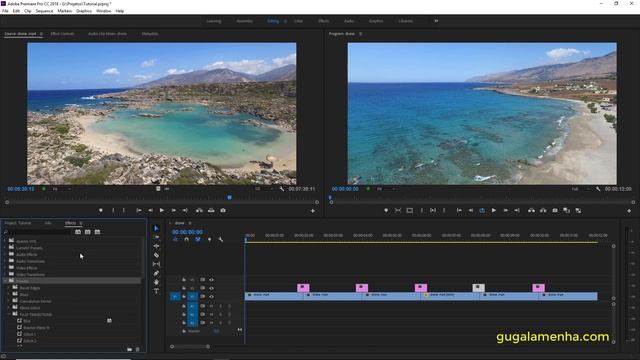Expand the Audio Transitions folder

coord(5,261)
